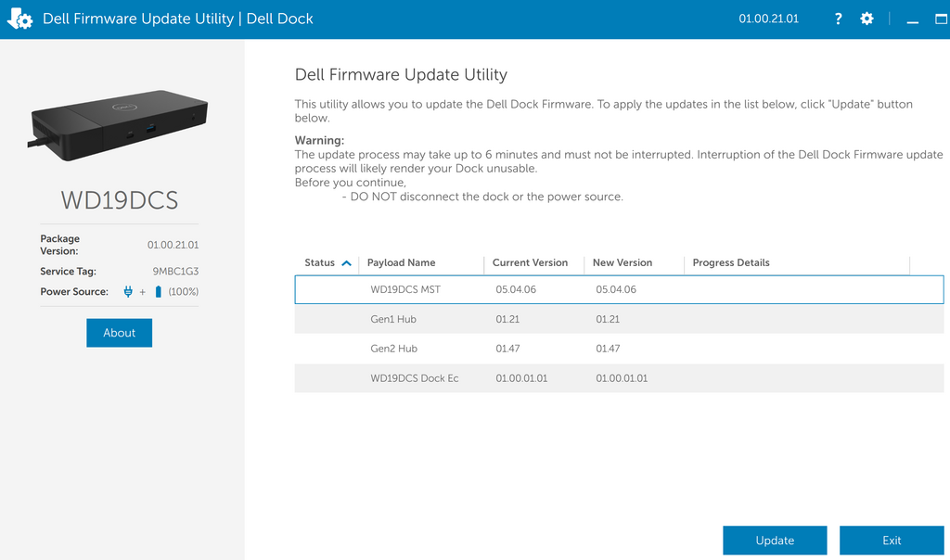Screen dimensions: 950x560
Task: Select the Gen1 Hub payload row
Action: click(619, 319)
